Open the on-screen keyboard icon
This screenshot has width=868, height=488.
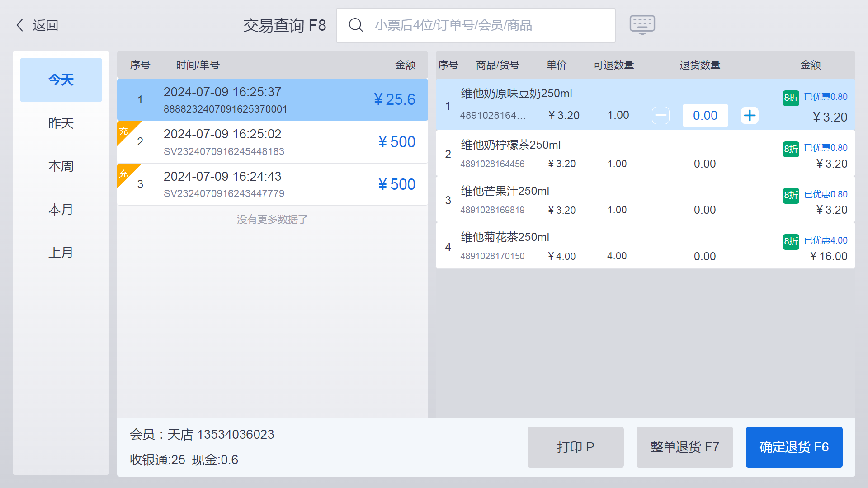point(642,25)
